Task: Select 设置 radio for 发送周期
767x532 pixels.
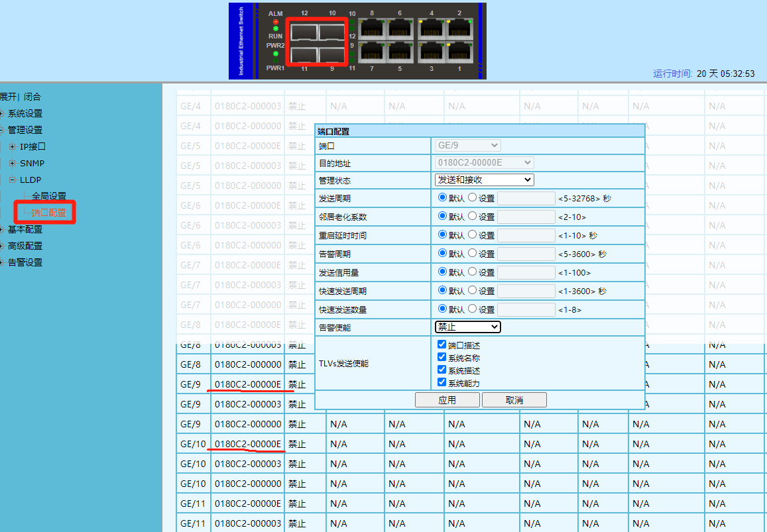Action: point(473,197)
